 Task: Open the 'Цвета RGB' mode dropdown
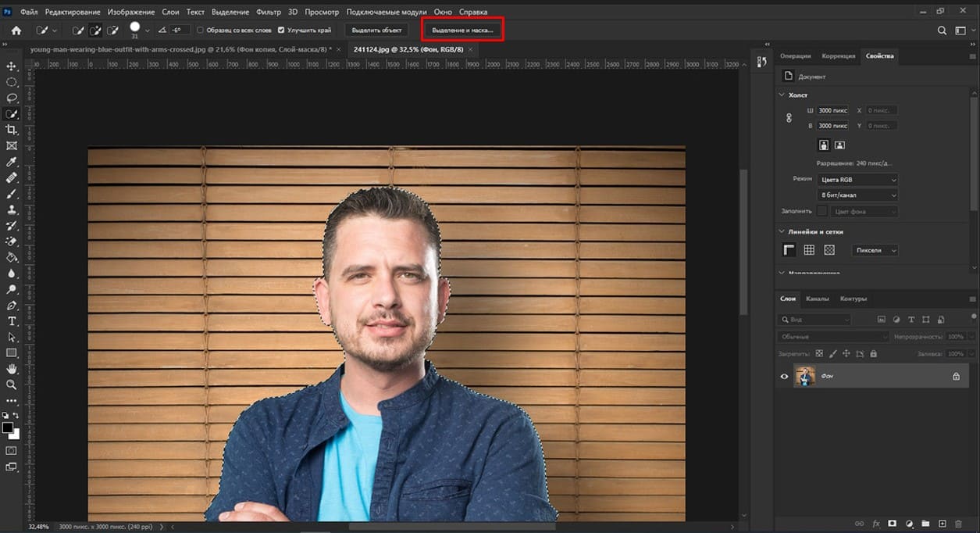pyautogui.click(x=857, y=180)
